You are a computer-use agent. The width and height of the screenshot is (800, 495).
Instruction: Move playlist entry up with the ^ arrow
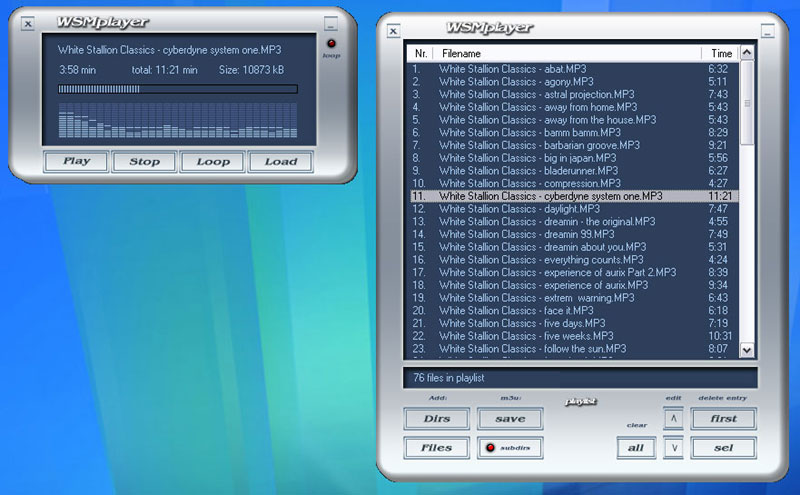click(x=674, y=418)
